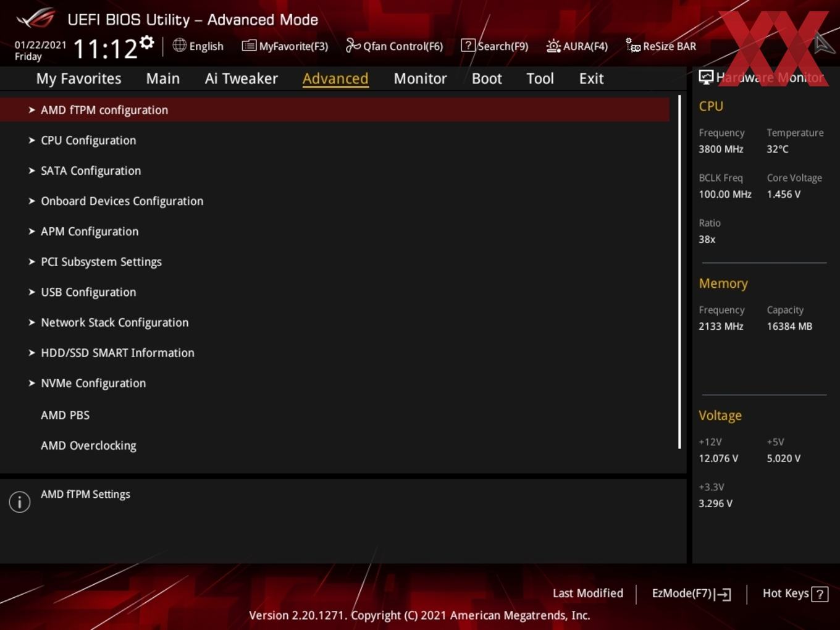The height and width of the screenshot is (630, 840).
Task: Click the 32°C temperature value
Action: 778,149
